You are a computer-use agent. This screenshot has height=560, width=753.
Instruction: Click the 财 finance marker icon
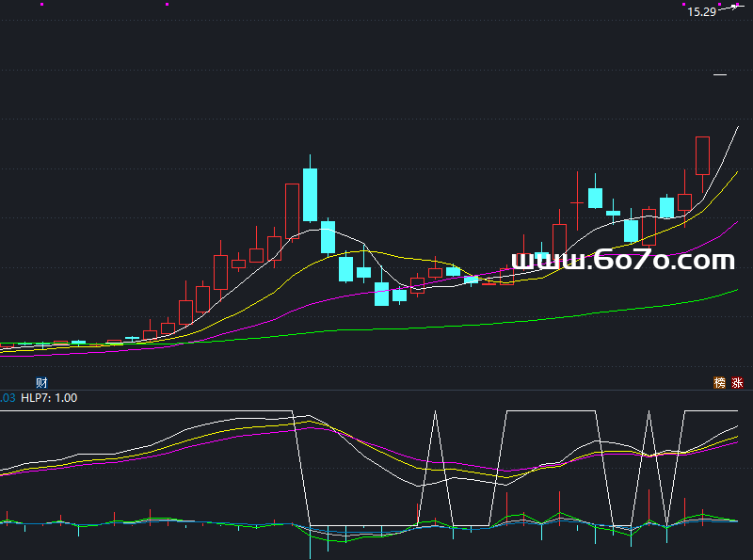41,382
